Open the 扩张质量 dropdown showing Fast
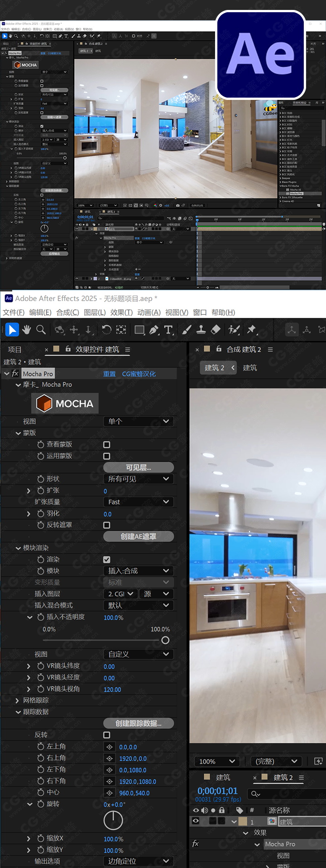 point(139,502)
